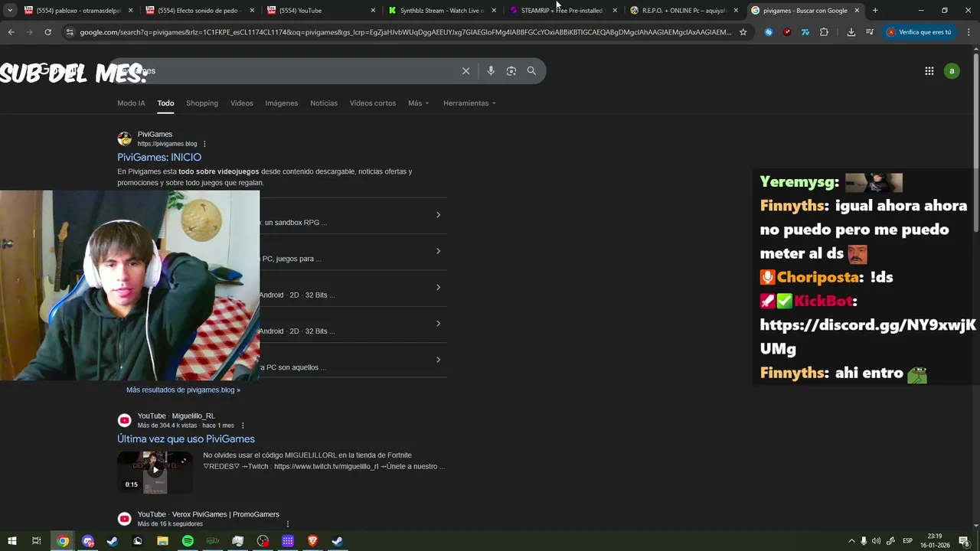Go back with the browser back arrow
Screen dimensions: 980x551
point(11,32)
